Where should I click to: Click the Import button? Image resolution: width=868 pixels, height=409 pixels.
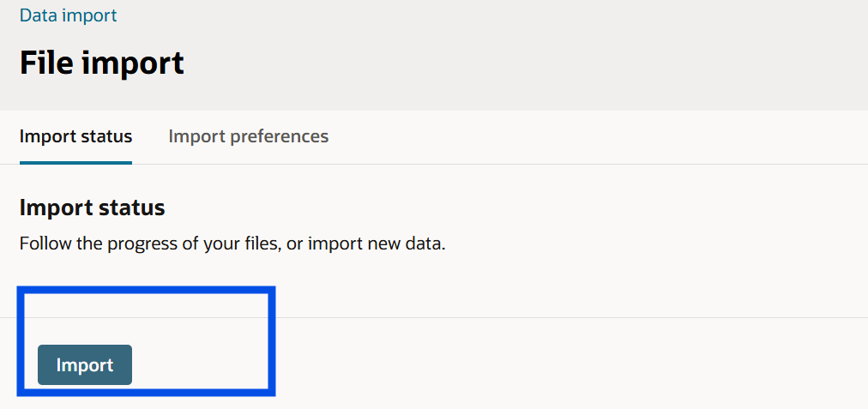coord(85,364)
